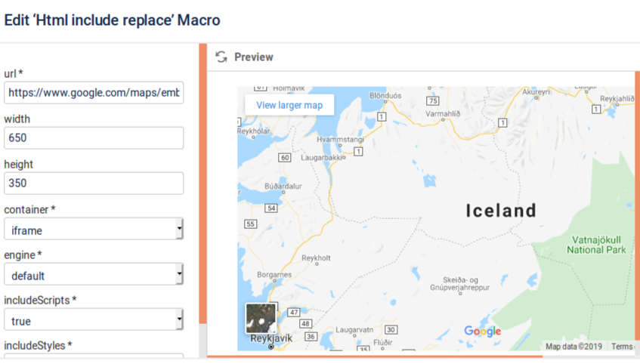Image resolution: width=640 pixels, height=364 pixels.
Task: Click the route 55 road marker
Action: pos(251,224)
